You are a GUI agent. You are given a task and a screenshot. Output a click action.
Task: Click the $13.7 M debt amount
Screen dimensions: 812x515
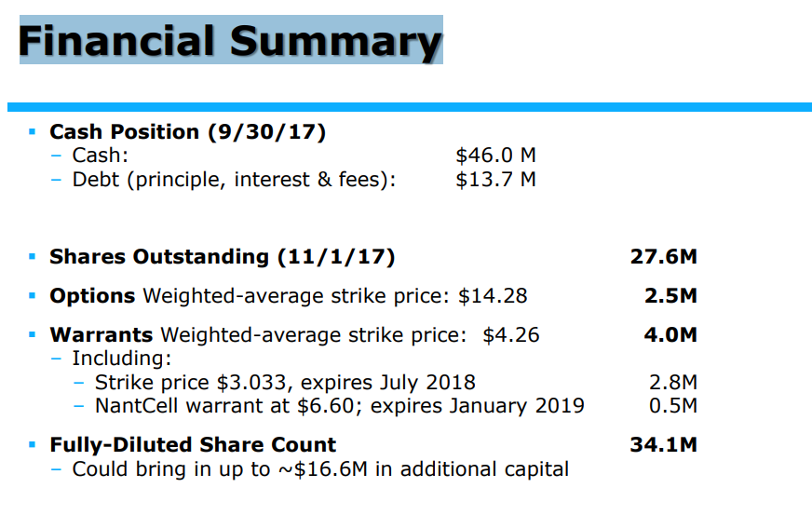[x=495, y=179]
